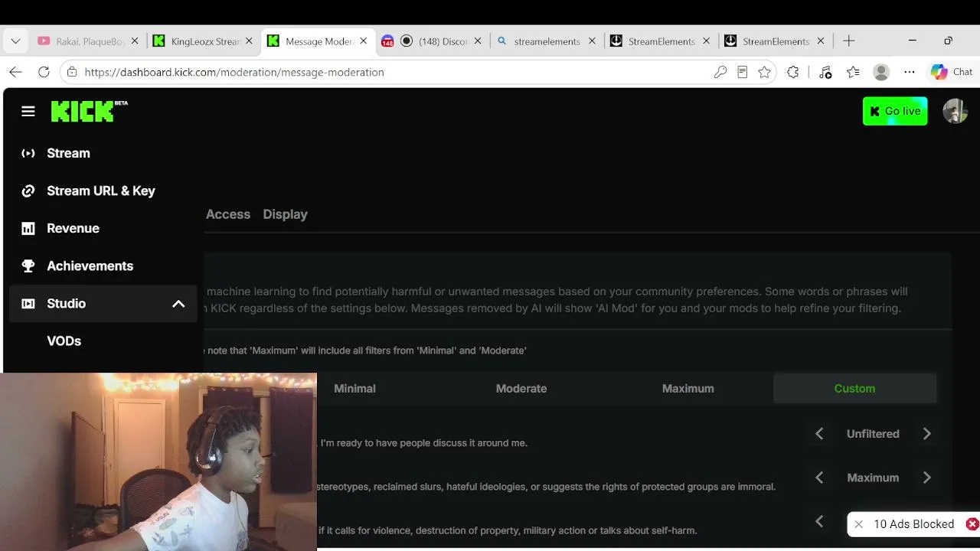Select the Moderate filter preset

click(521, 388)
